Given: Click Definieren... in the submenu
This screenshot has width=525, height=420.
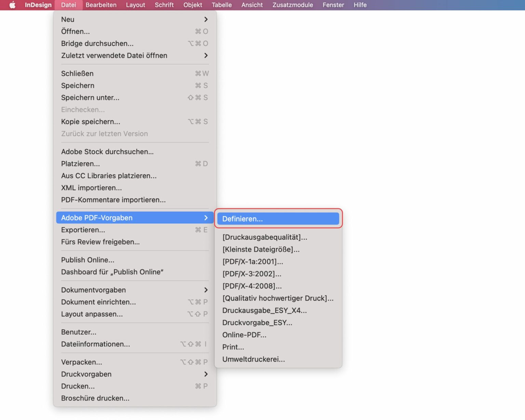Looking at the screenshot, I should [x=278, y=219].
